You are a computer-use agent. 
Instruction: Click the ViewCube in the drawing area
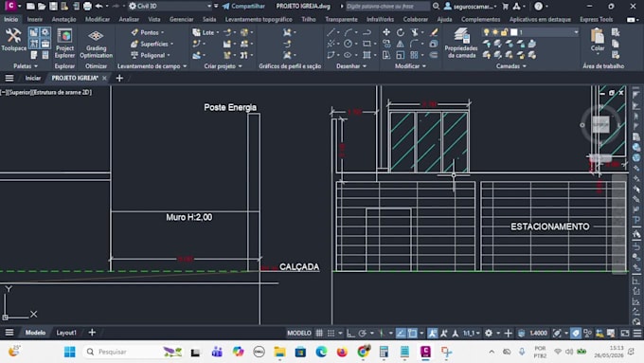tap(600, 124)
